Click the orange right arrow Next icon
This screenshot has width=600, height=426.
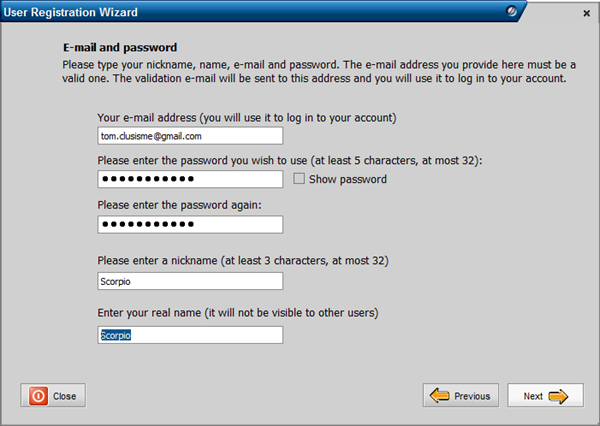(x=558, y=396)
